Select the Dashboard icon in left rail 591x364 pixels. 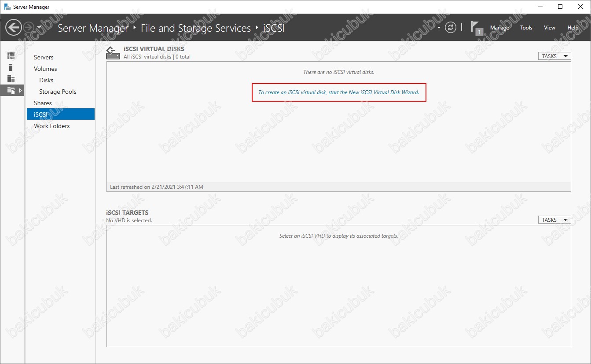click(x=11, y=56)
